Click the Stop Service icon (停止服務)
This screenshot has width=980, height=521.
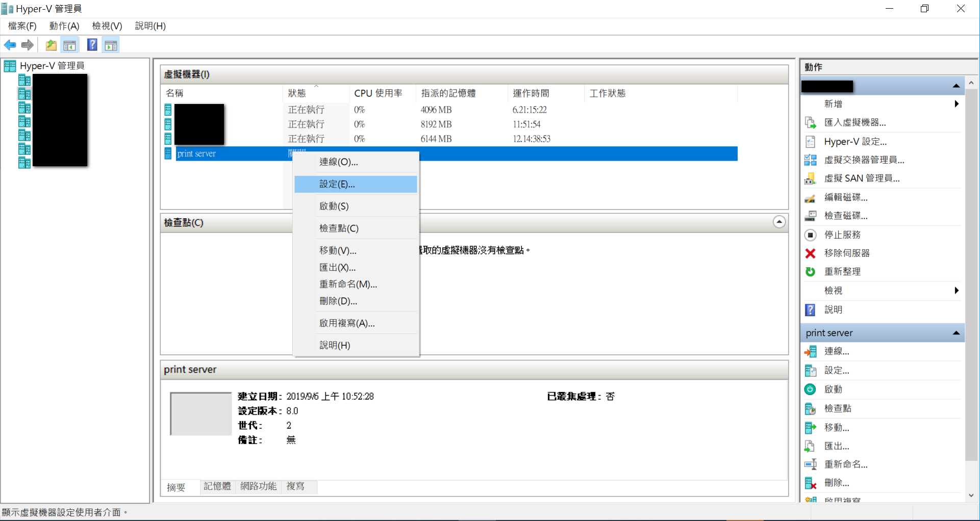[x=810, y=235]
